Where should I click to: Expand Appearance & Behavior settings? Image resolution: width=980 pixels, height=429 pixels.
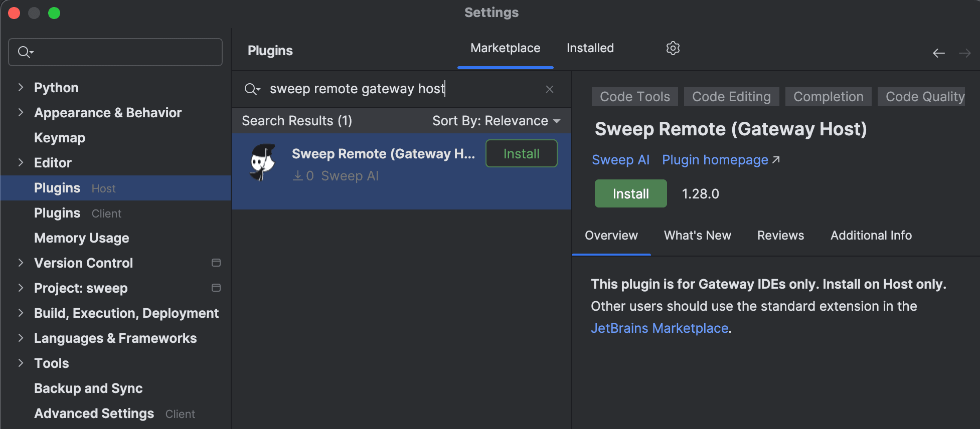[x=21, y=112]
